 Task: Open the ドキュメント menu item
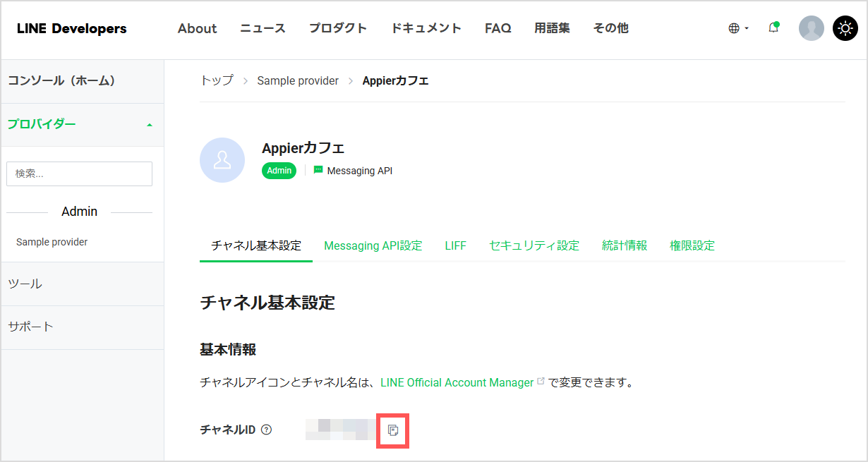coord(426,28)
